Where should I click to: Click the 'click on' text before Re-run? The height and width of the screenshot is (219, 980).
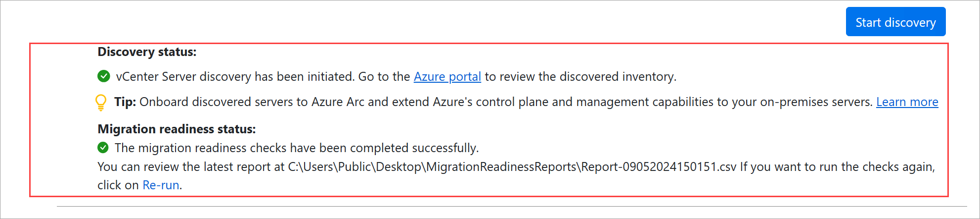pos(119,185)
